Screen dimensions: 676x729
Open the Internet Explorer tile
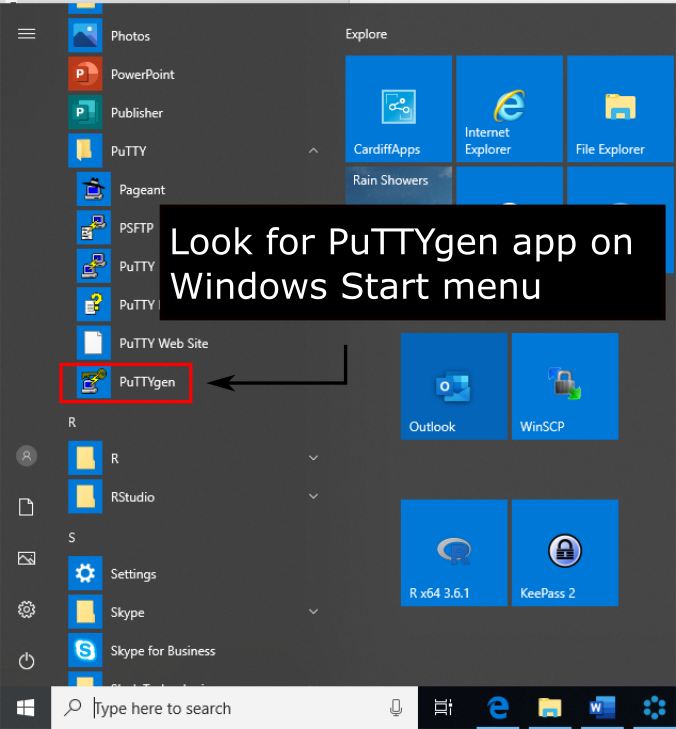click(x=510, y=109)
